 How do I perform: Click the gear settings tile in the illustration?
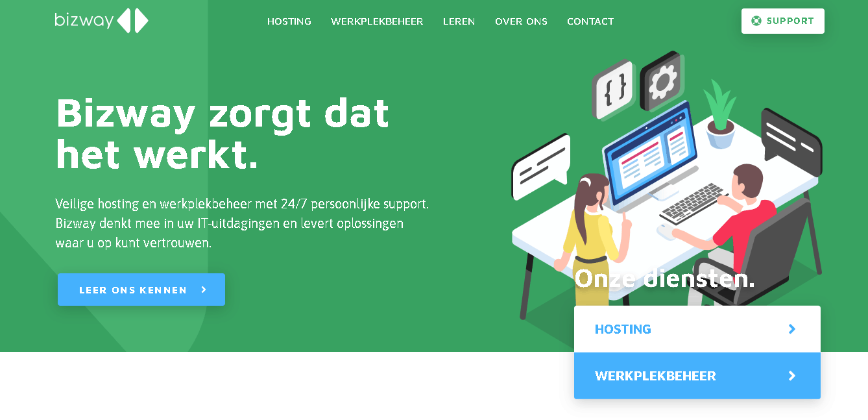point(662,81)
